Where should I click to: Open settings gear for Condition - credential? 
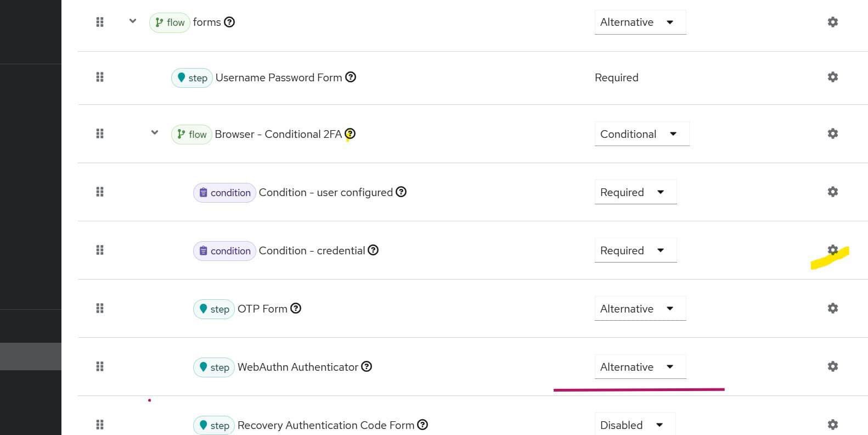click(832, 250)
